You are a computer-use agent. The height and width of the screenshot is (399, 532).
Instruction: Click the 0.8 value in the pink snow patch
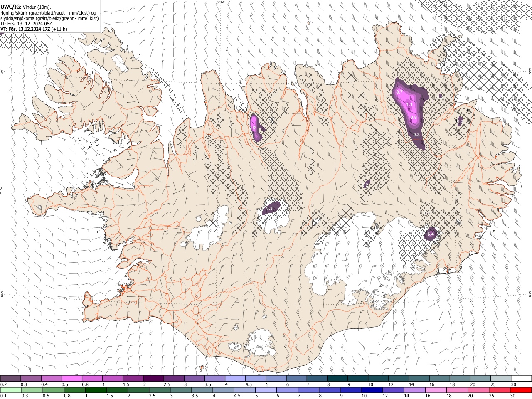click(414, 117)
